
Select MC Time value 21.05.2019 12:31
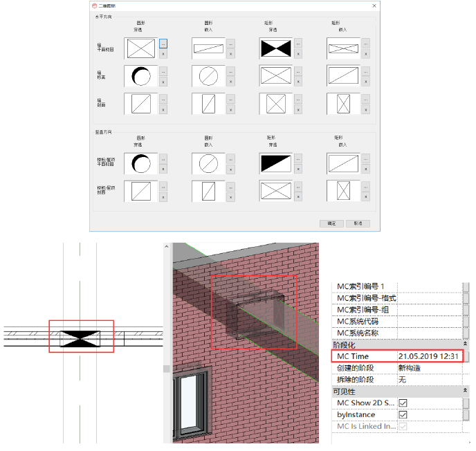(x=428, y=356)
